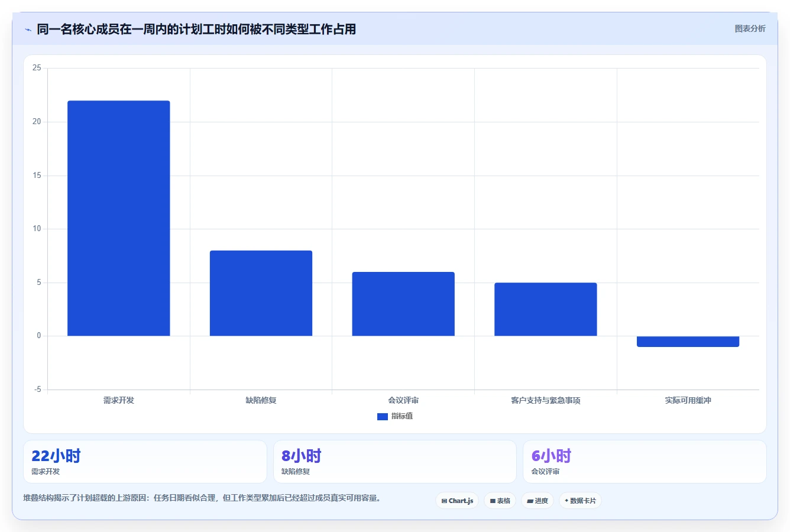Click the 进度 tag chip

[x=538, y=501]
